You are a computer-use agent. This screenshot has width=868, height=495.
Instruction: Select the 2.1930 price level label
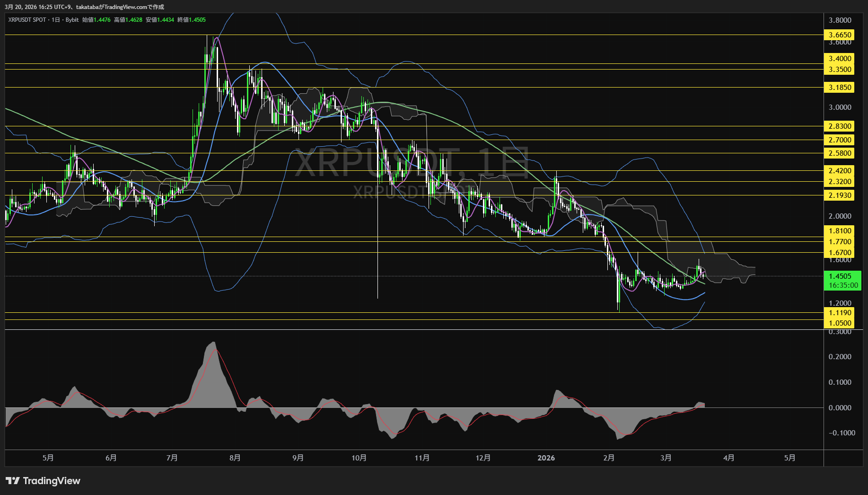pyautogui.click(x=840, y=195)
